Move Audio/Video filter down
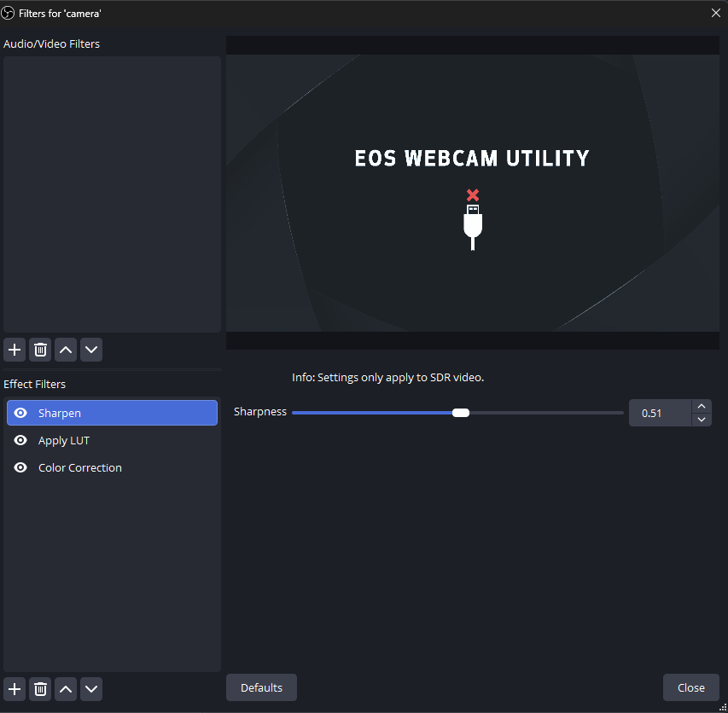Screen dimensions: 728x713 [x=91, y=350]
